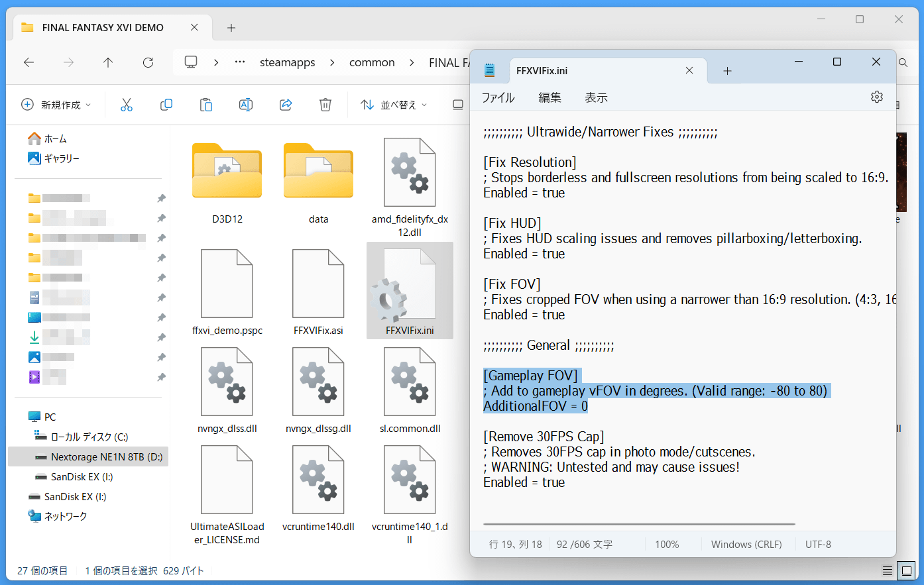
Task: Click Windows (CRLF) line ending indicator
Action: 746,544
